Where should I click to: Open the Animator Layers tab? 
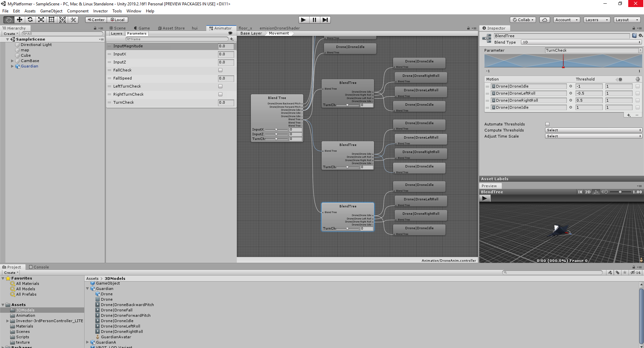[116, 34]
